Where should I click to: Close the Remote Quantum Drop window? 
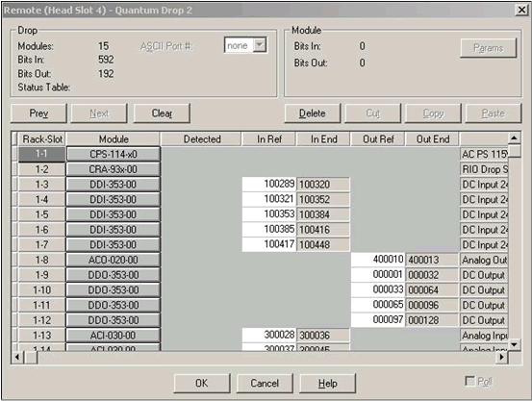pyautogui.click(x=521, y=10)
